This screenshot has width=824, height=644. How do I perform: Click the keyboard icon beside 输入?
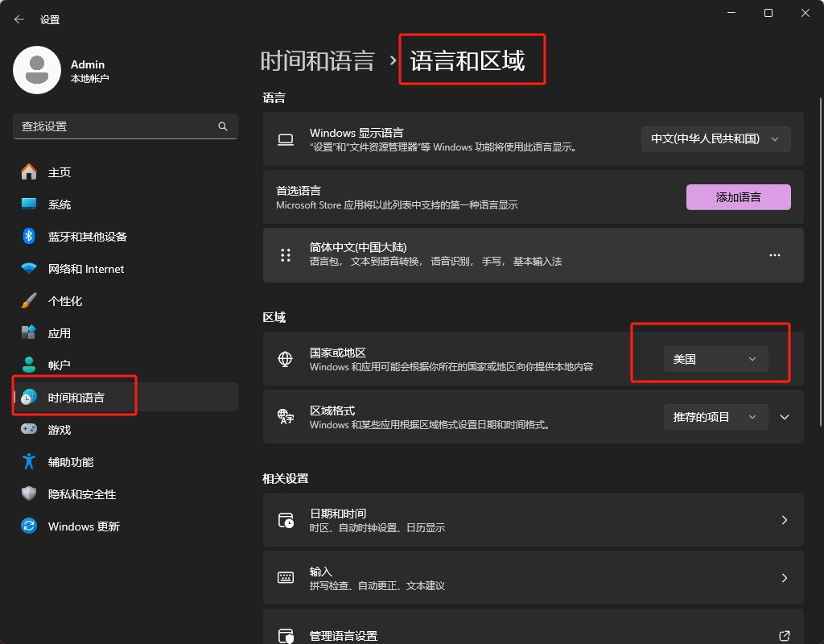tap(286, 578)
